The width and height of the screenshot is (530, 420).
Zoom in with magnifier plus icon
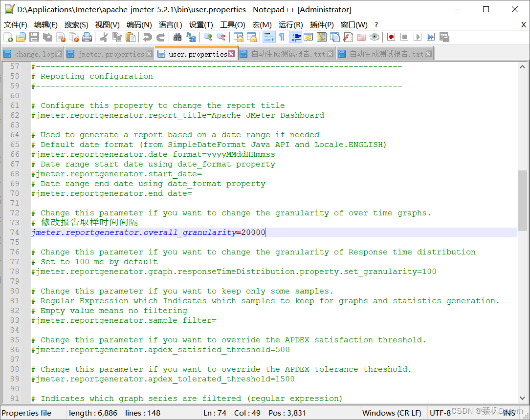coord(208,37)
